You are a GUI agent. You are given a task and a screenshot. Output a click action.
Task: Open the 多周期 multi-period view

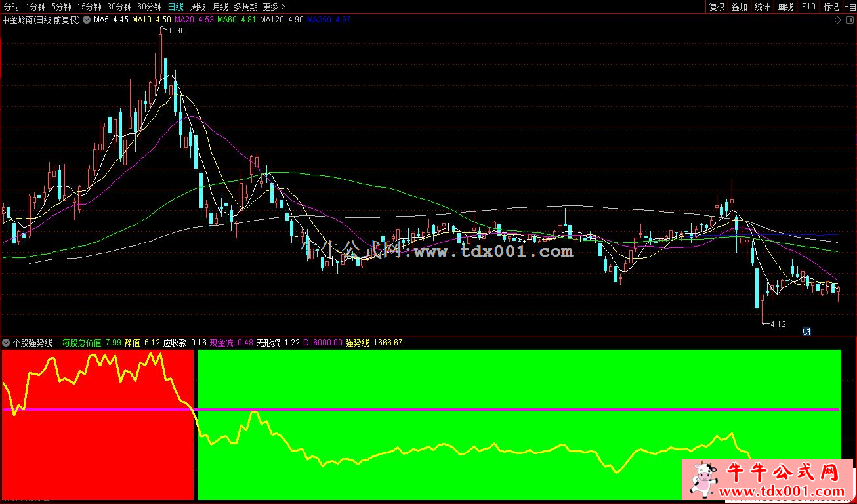(246, 7)
